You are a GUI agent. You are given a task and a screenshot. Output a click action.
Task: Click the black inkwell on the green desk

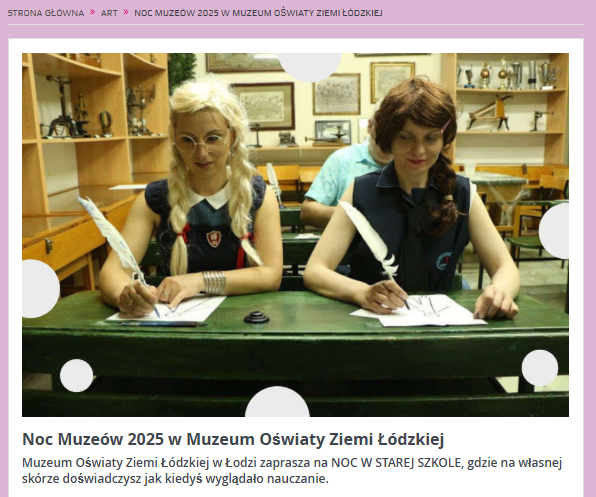coord(257,317)
